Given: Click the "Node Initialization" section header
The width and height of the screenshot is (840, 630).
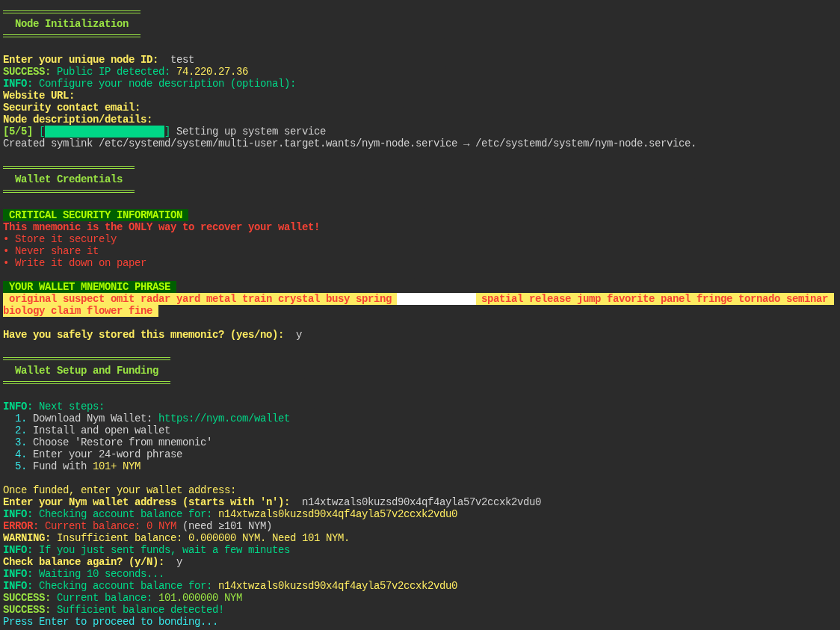Looking at the screenshot, I should coord(72,24).
